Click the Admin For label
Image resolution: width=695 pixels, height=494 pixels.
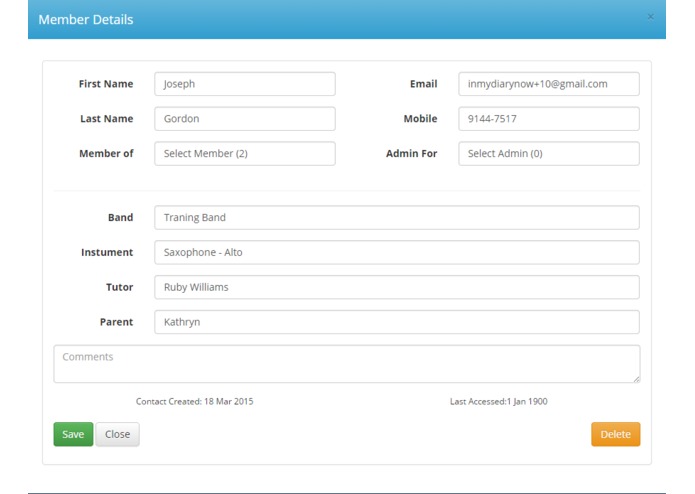coord(411,153)
